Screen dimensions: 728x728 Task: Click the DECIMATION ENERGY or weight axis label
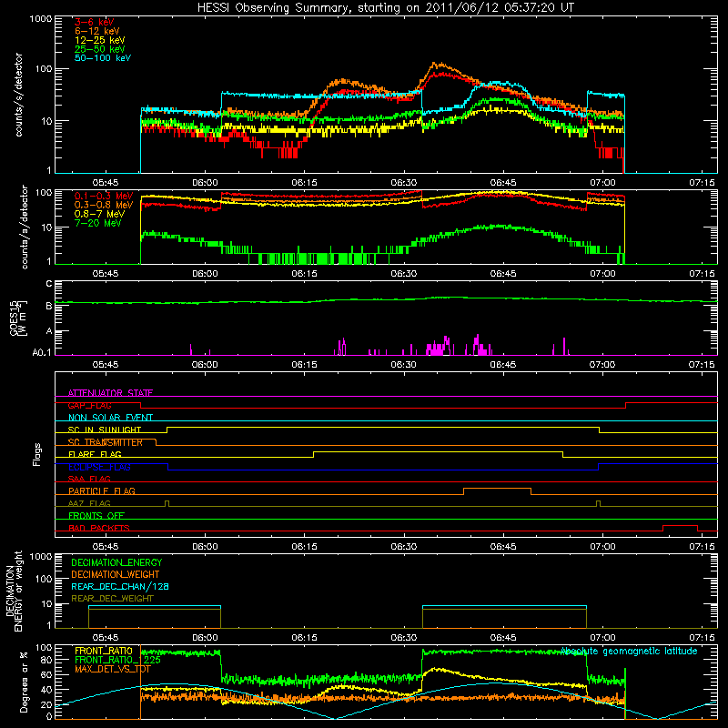click(x=14, y=591)
